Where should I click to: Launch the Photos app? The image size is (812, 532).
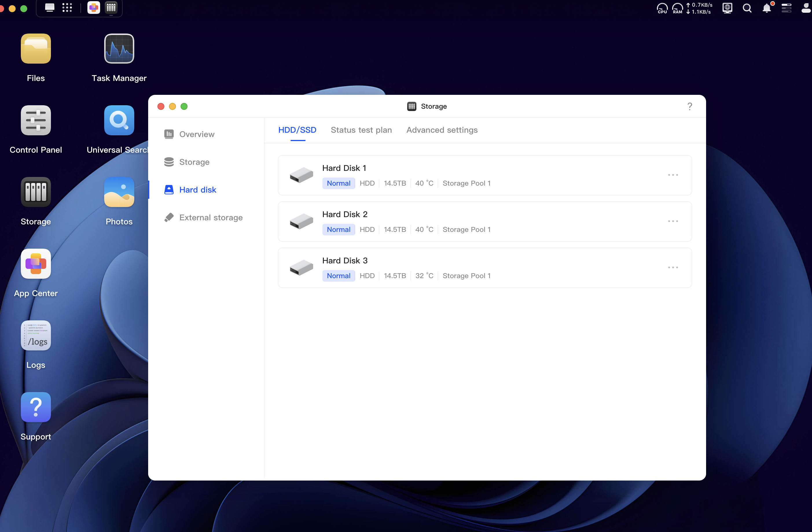tap(119, 192)
